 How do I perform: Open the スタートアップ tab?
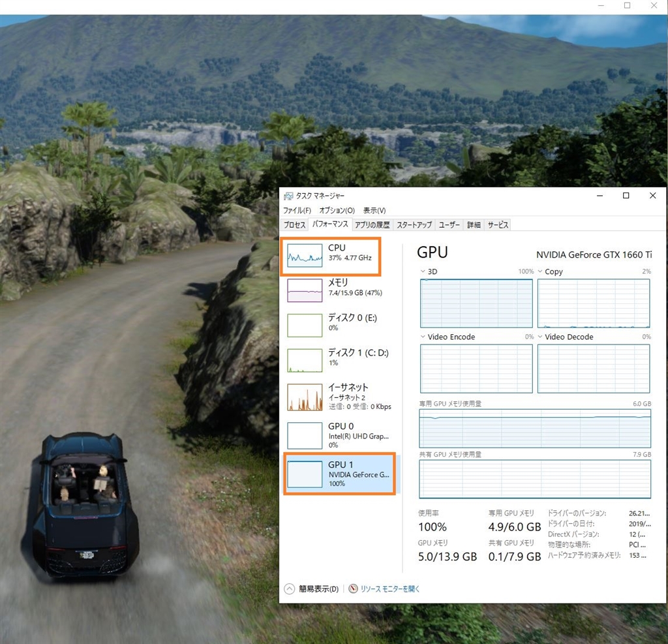(414, 224)
